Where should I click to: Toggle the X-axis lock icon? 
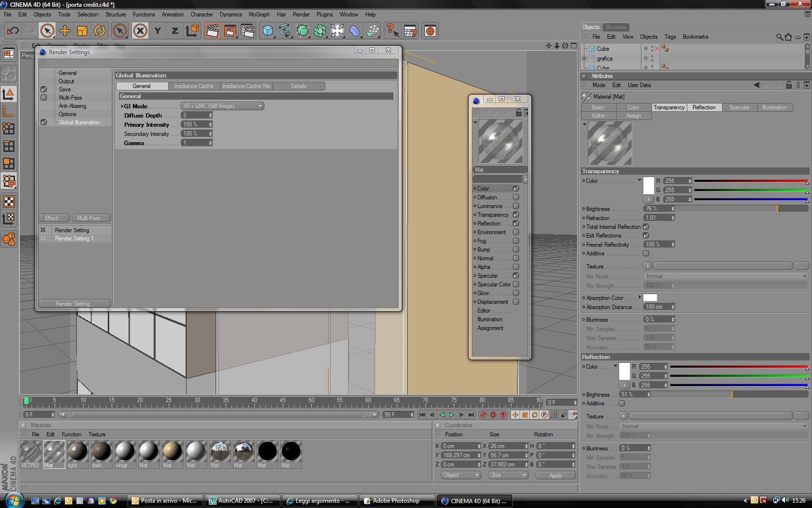pyautogui.click(x=140, y=31)
